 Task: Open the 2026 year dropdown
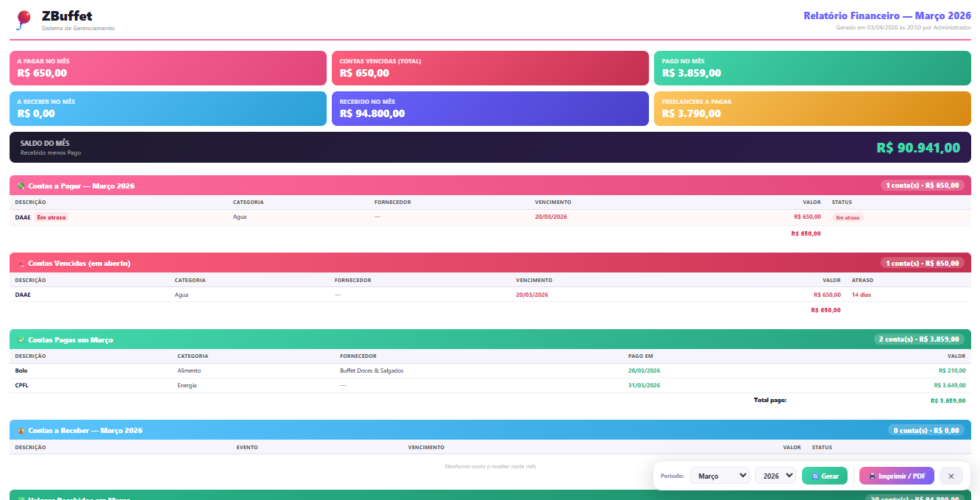[775, 476]
